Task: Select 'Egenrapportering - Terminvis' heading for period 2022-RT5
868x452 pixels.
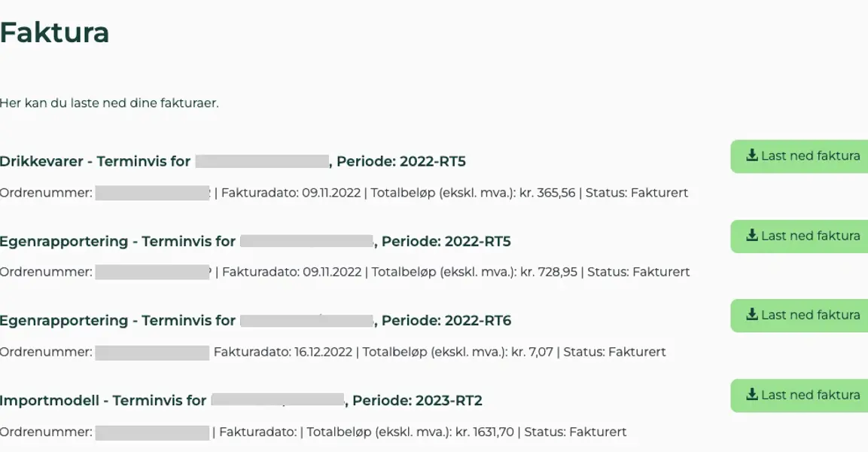Action: [x=117, y=242]
